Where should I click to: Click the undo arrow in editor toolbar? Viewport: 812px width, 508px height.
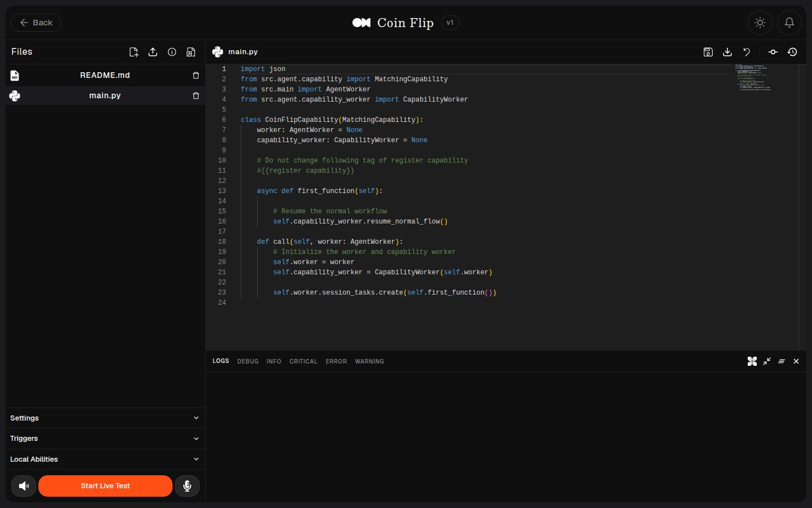coord(747,52)
